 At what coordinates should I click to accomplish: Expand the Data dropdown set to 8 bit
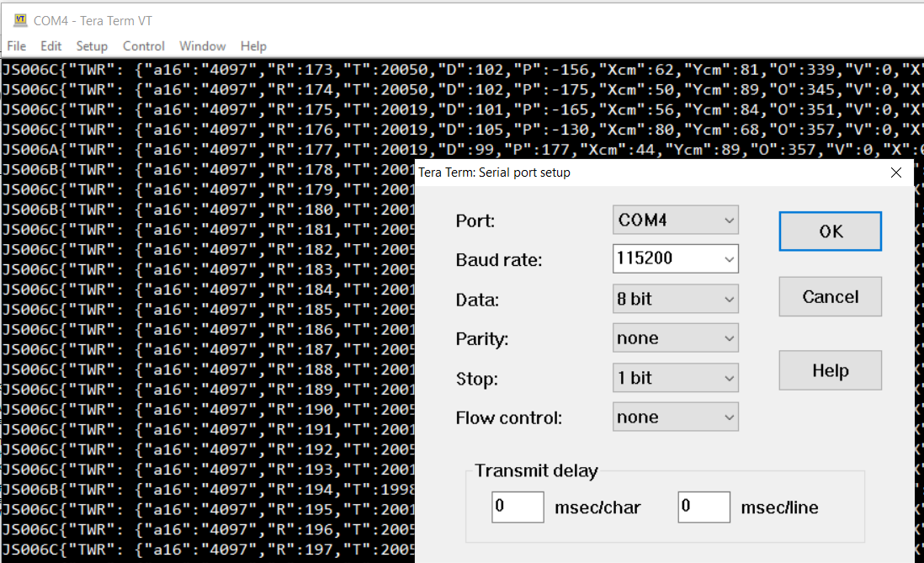pos(674,299)
